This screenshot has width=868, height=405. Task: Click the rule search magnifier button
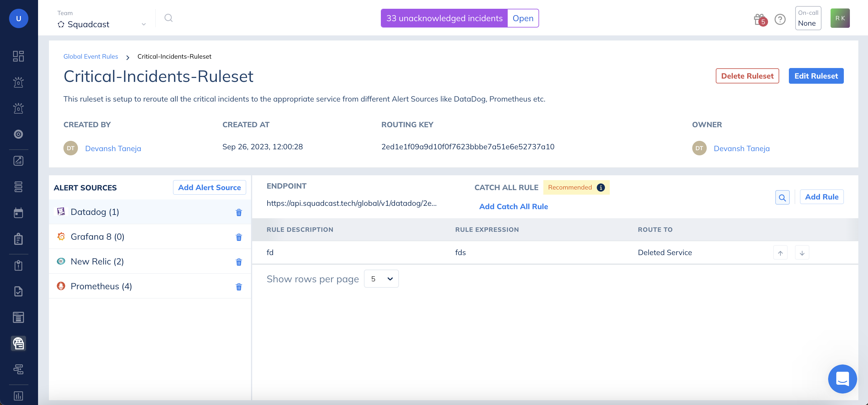click(x=783, y=198)
